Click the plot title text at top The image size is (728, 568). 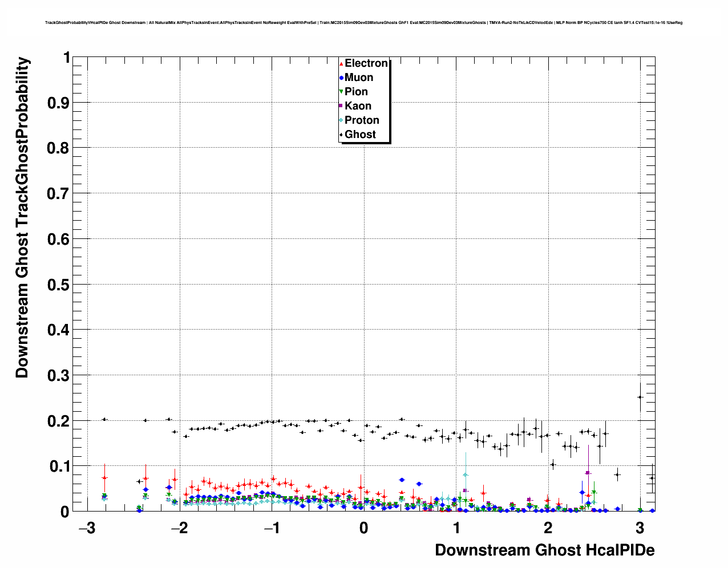[x=363, y=23]
